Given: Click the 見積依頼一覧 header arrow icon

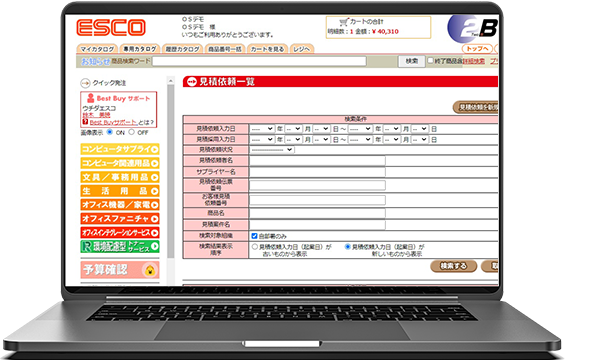Looking at the screenshot, I should pos(191,81).
